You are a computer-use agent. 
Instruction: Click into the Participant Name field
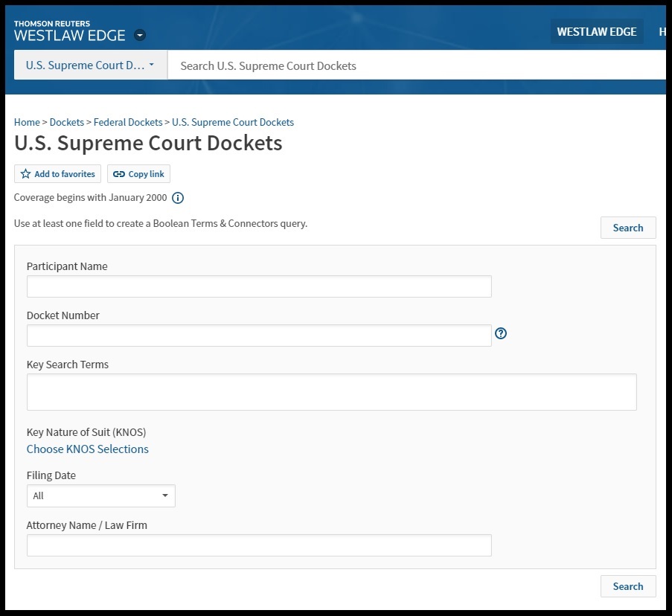(x=259, y=286)
